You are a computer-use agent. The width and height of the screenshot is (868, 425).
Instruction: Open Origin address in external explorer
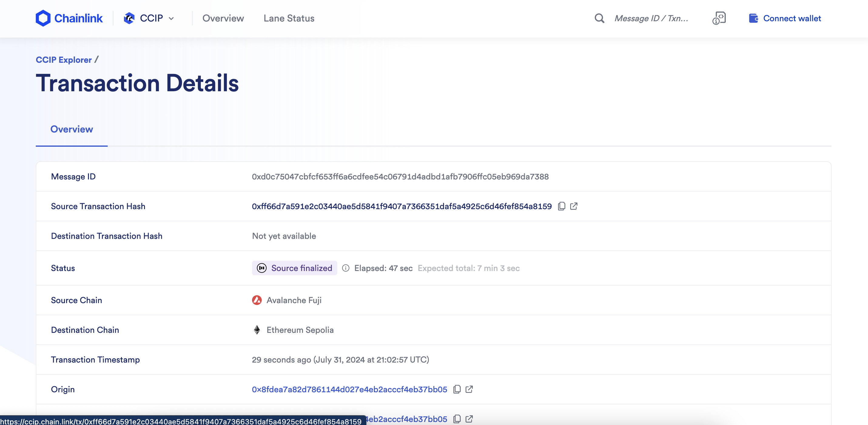[x=469, y=389]
